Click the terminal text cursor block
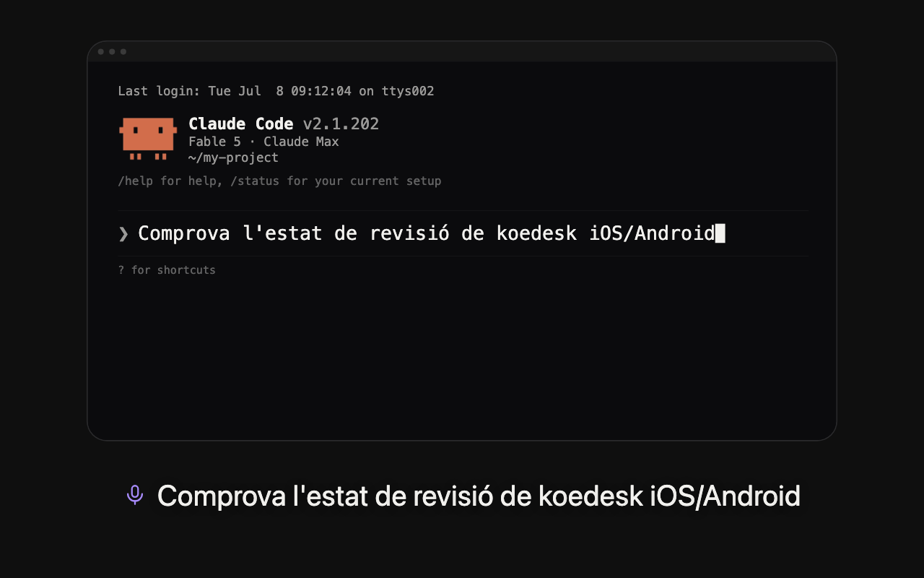This screenshot has width=924, height=578. 720,233
